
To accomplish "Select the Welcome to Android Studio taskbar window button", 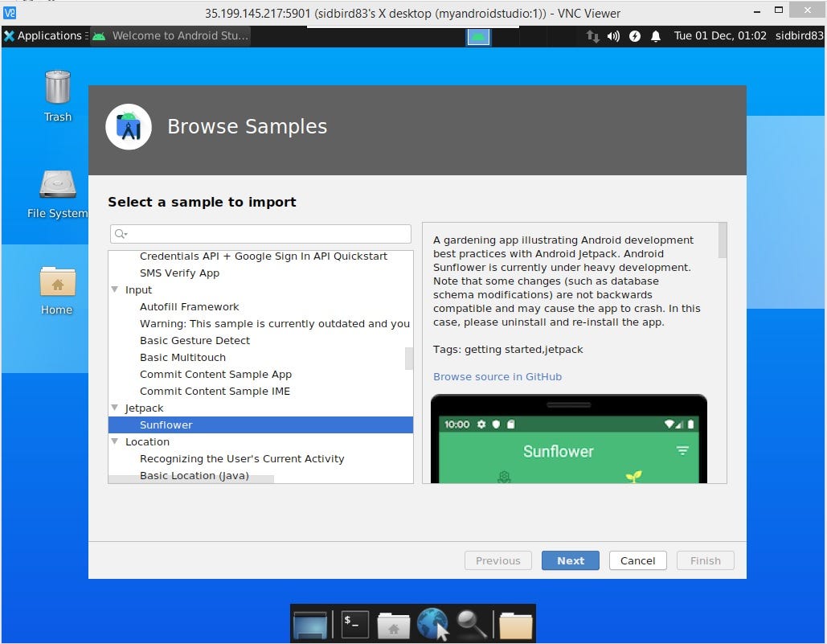I will 170,36.
